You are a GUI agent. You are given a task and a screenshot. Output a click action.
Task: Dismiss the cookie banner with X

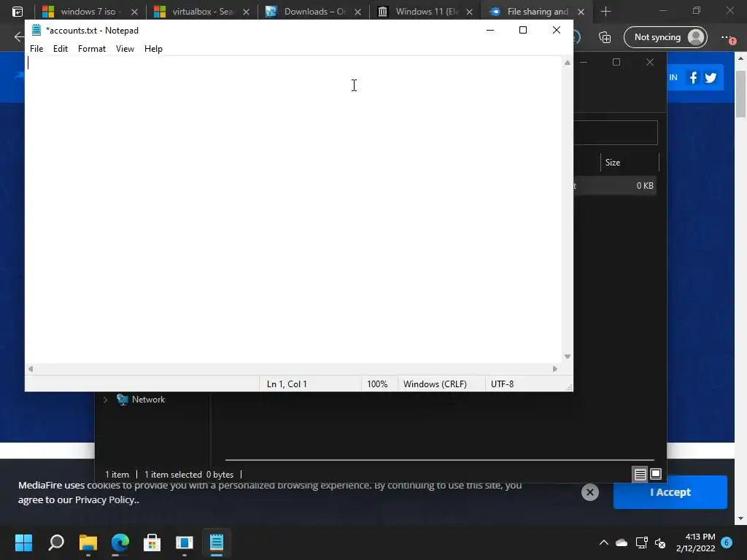point(589,492)
